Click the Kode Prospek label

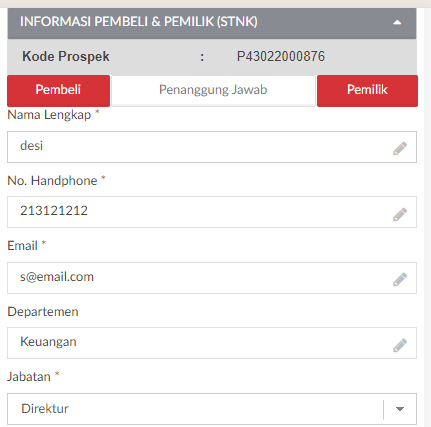coord(66,56)
